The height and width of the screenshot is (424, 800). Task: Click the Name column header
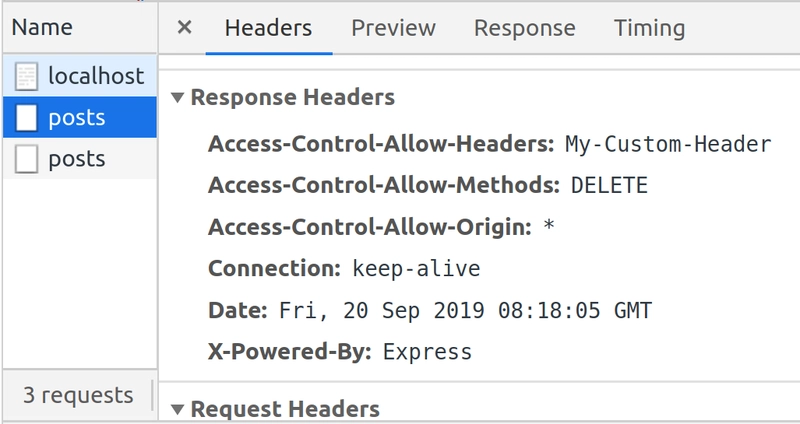42,27
